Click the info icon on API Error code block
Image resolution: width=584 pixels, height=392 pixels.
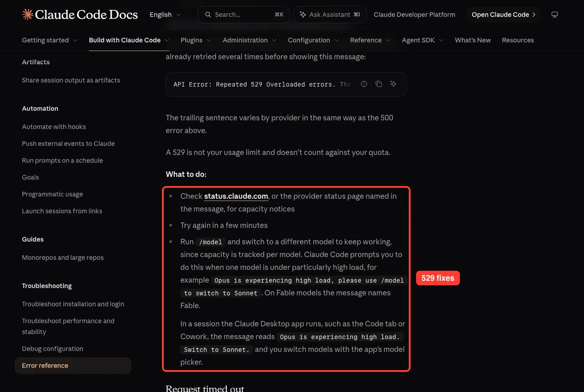click(364, 84)
